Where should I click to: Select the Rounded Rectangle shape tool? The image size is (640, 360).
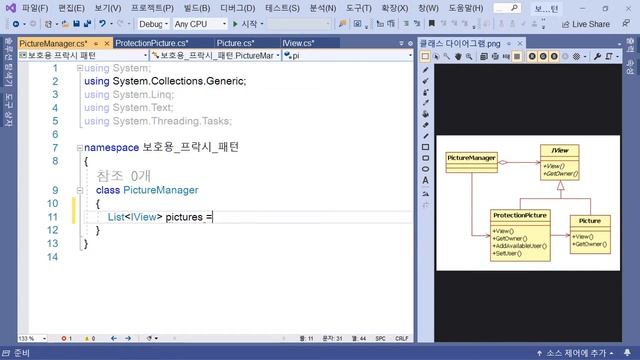(425, 158)
